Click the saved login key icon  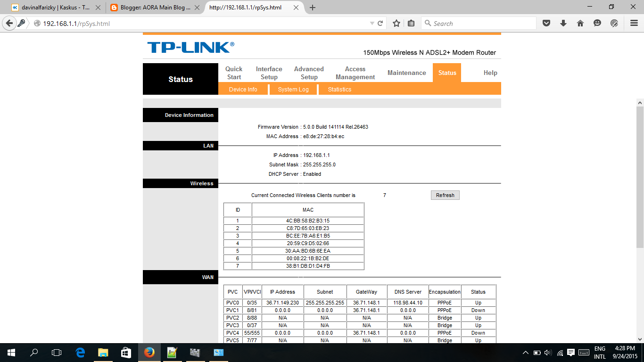point(20,23)
